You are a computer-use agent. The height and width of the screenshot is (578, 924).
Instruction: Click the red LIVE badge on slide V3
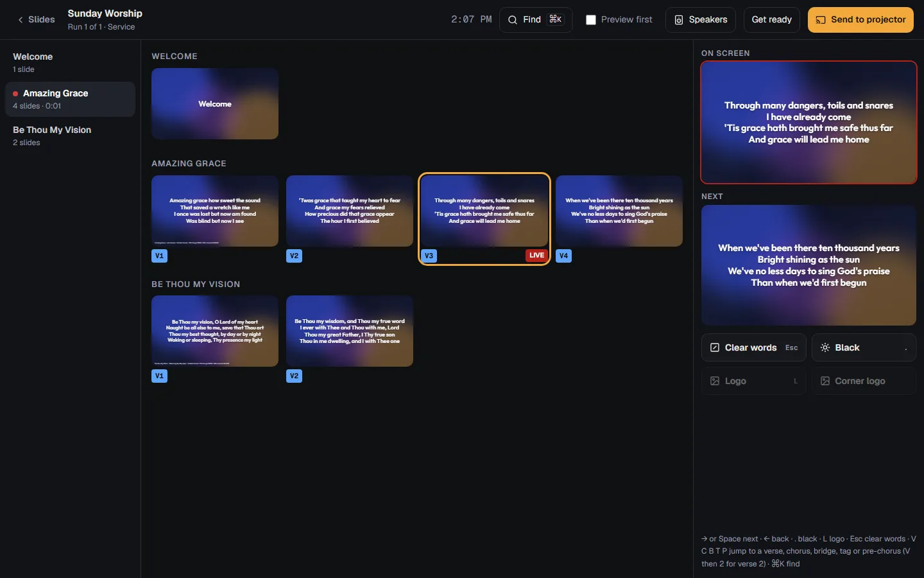click(x=536, y=256)
